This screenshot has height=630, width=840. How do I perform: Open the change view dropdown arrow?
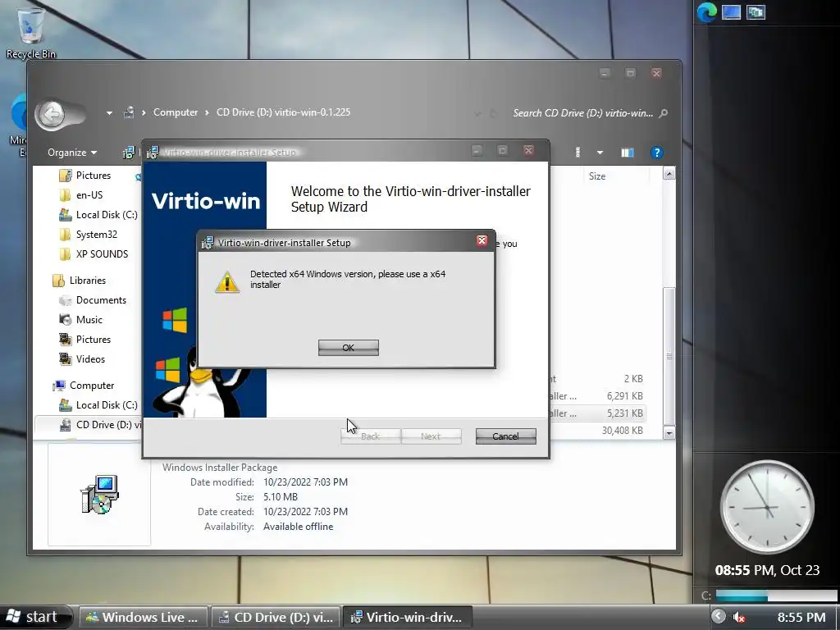point(600,153)
